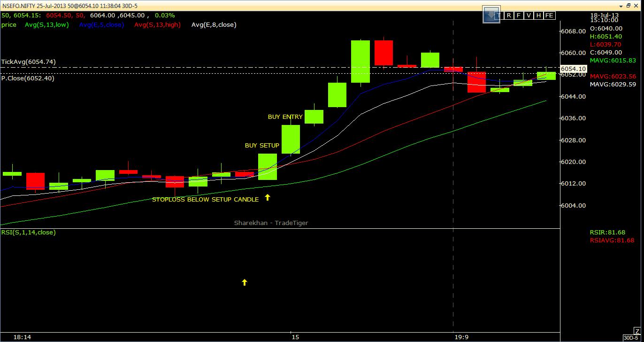
Task: Select the STOPLOSS BELOW SETUP CANDLE annotation
Action: 205,200
